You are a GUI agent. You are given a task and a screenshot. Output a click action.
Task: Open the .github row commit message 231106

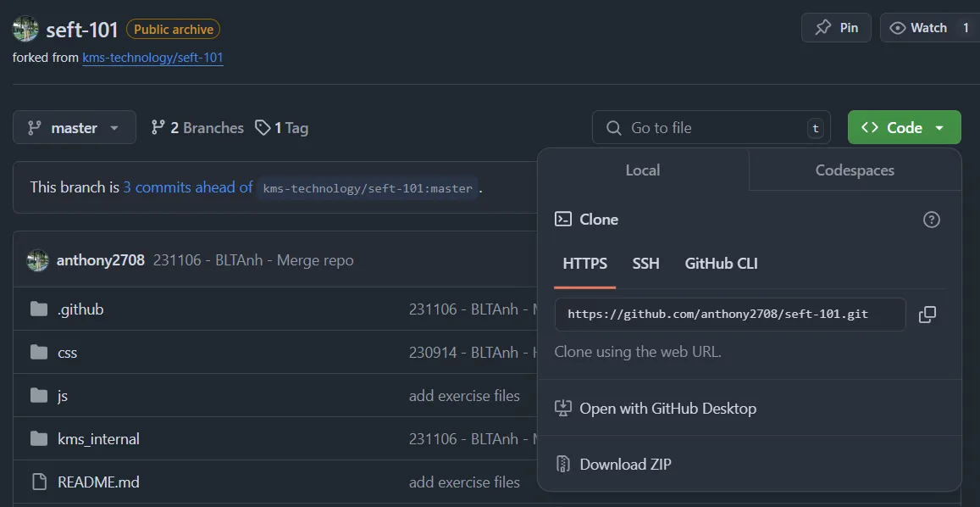473,309
